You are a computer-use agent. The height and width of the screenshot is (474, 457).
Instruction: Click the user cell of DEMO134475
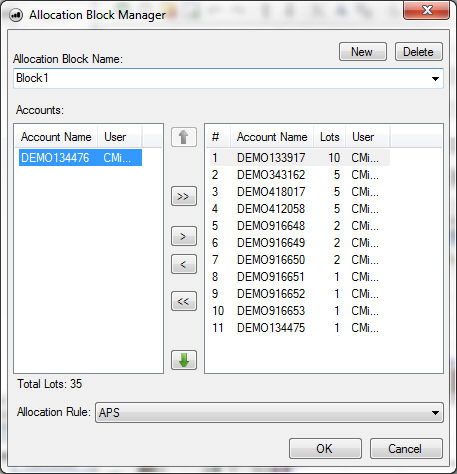365,328
